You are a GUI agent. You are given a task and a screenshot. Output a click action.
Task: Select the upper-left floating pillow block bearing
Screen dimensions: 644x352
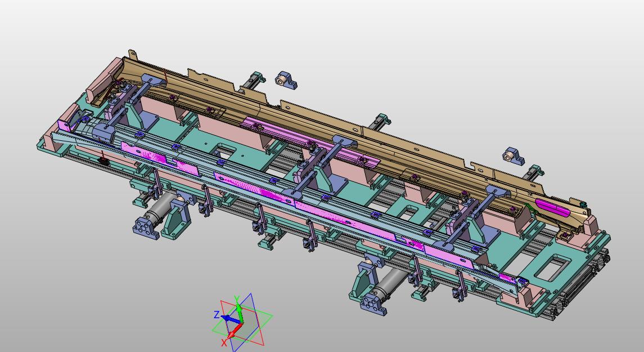[286, 81]
